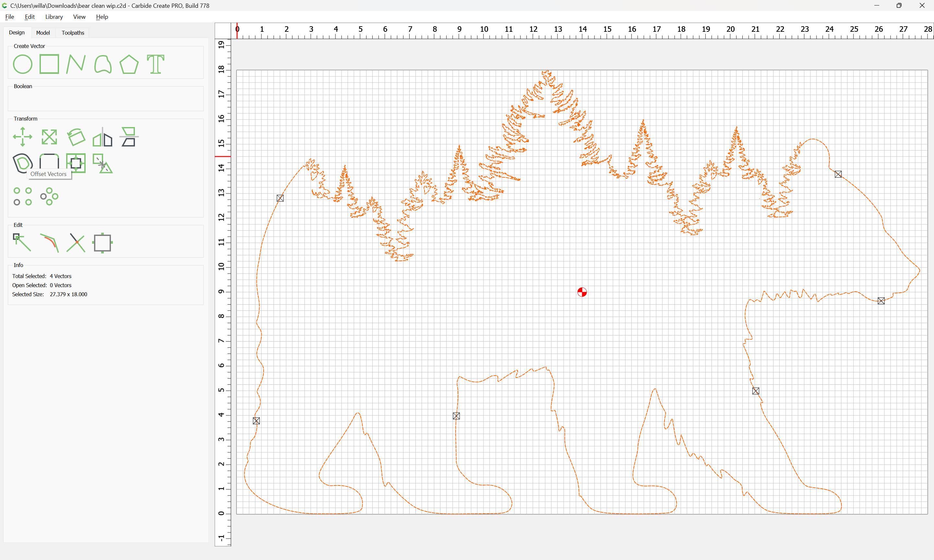Viewport: 934px width, 560px height.
Task: Open the Scale transform tool
Action: tap(49, 137)
